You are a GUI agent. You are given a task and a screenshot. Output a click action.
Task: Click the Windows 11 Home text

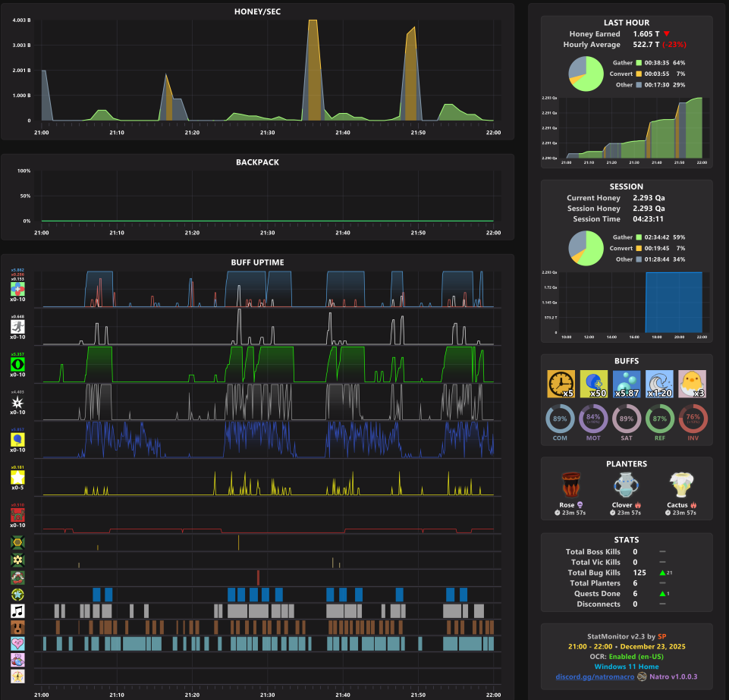[x=627, y=667]
